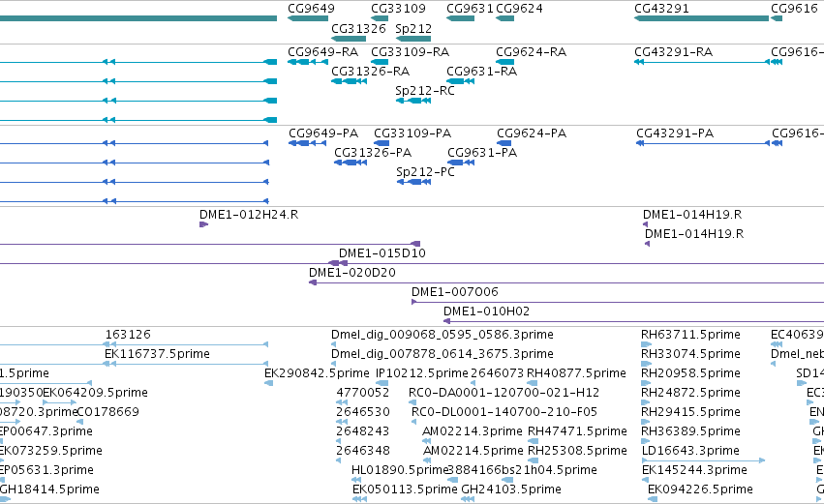Image resolution: width=824 pixels, height=504 pixels.
Task: Open EST RH25308.5prime
Action: coord(577,452)
